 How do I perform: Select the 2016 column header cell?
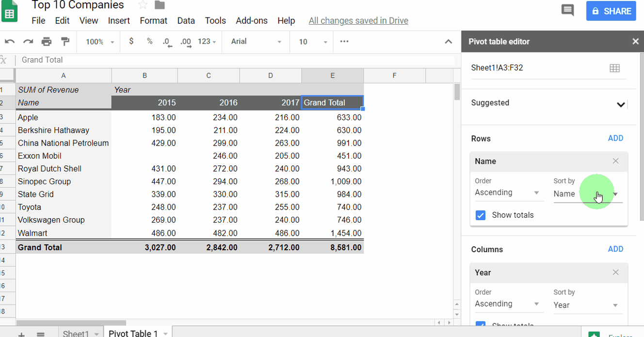tap(209, 103)
